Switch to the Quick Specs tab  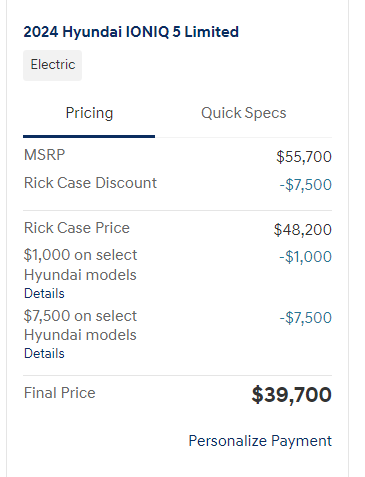click(244, 113)
